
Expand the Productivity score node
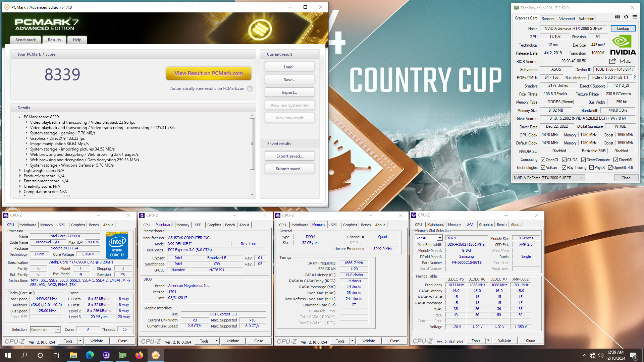[x=20, y=176]
